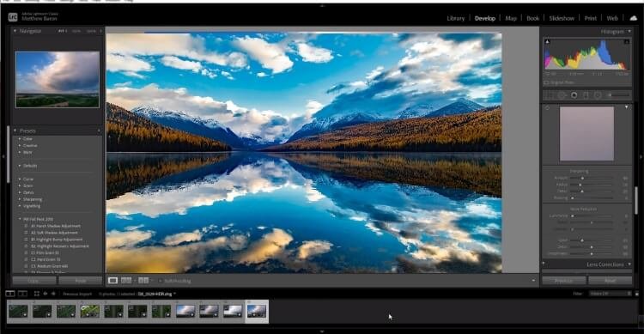Screen dimensions: 644x334
Task: Collapse the top module panel arrow
Action: point(322,6)
